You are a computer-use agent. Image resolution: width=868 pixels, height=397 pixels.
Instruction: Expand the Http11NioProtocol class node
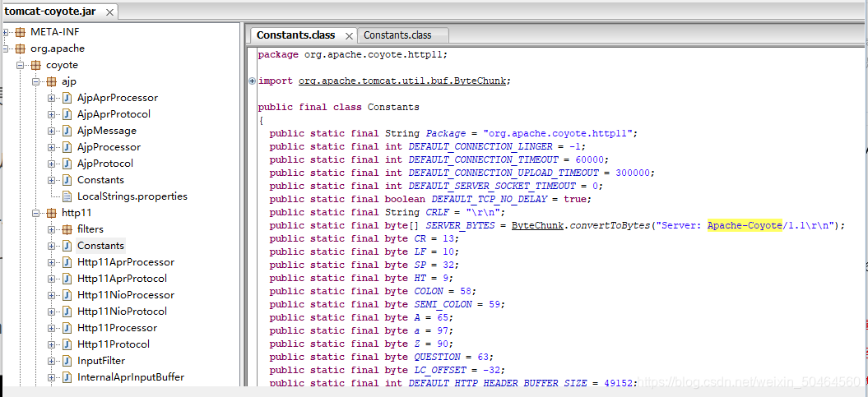coord(52,312)
